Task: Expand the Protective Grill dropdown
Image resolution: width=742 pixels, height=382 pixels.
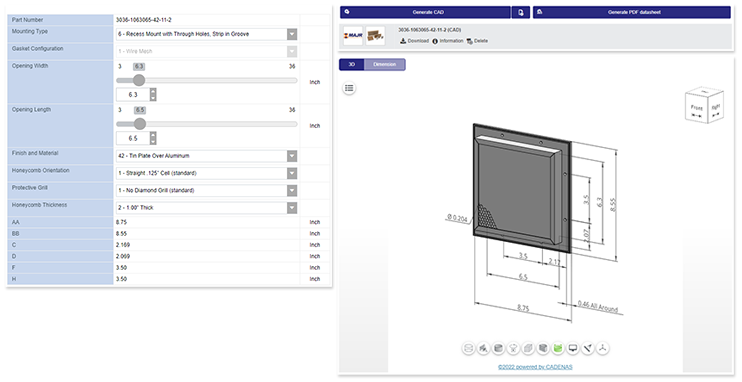Action: [x=207, y=190]
